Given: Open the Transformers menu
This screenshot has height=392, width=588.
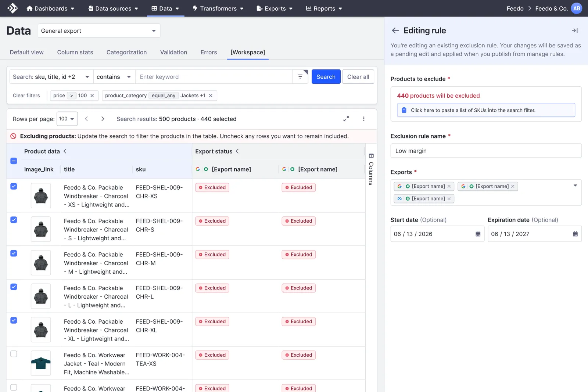Looking at the screenshot, I should coord(218,8).
